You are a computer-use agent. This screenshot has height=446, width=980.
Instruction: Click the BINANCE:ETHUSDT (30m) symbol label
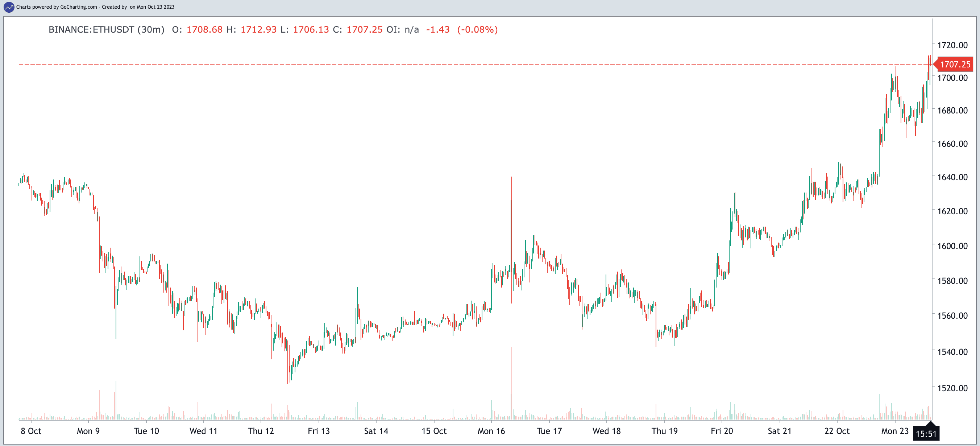(x=106, y=30)
